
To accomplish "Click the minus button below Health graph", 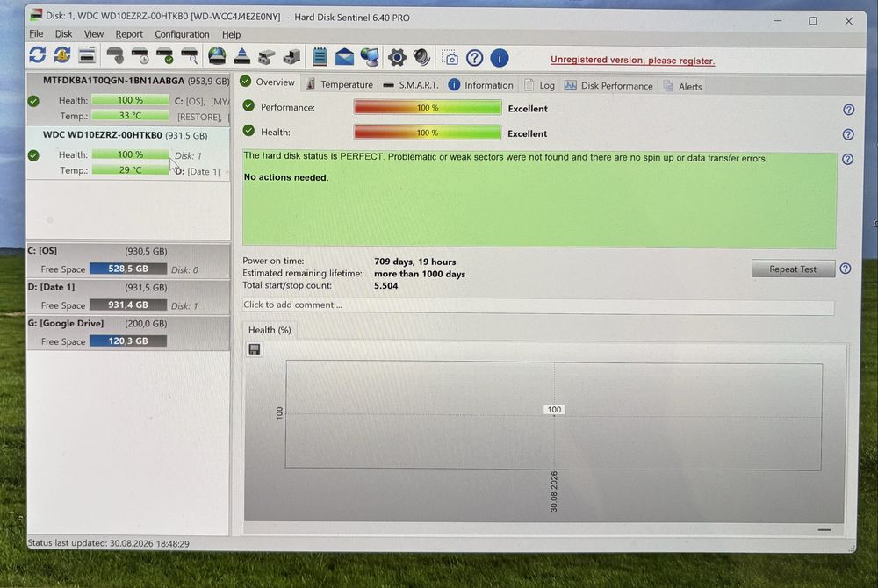I will (x=824, y=529).
